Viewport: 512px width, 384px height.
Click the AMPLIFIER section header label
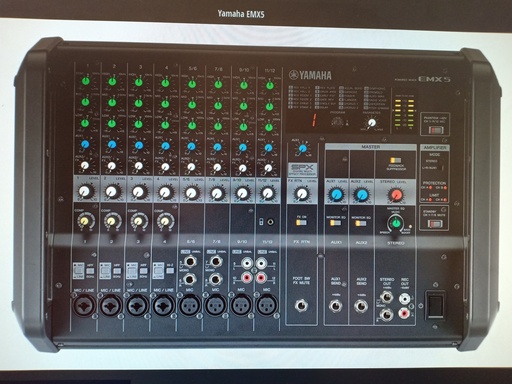coord(435,147)
